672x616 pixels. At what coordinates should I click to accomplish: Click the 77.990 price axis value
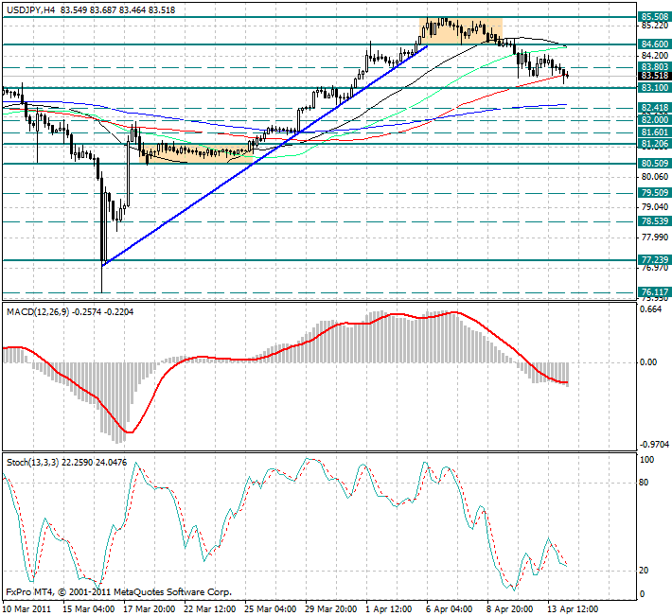click(x=654, y=238)
